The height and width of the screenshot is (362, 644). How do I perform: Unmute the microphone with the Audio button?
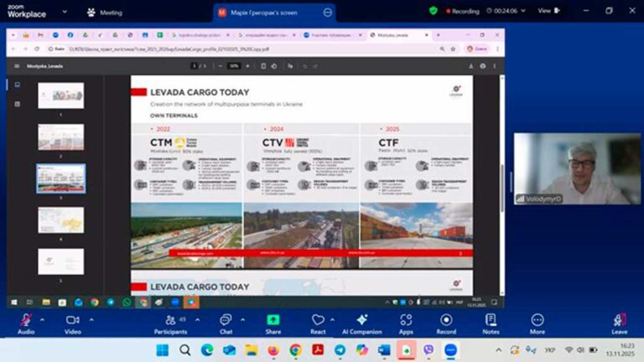click(x=25, y=320)
